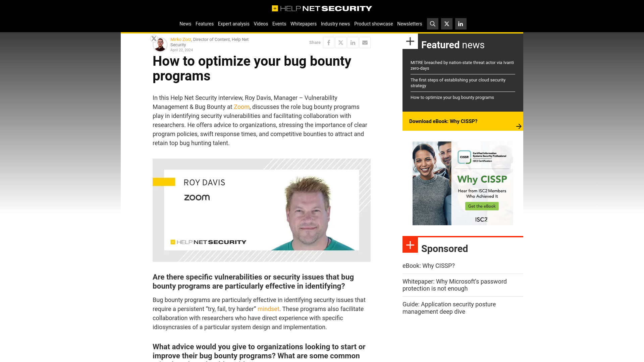644x362 pixels.
Task: Click the Roy Davis author thumbnail image
Action: pyautogui.click(x=261, y=209)
